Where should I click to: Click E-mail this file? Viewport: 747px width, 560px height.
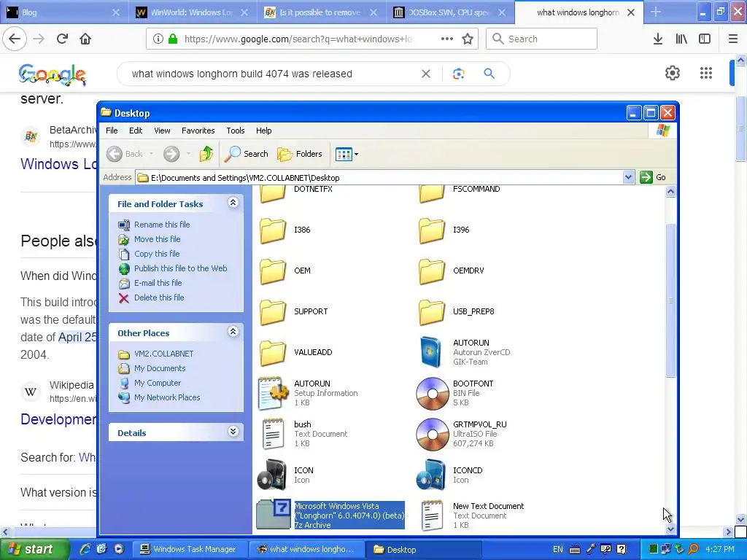(x=158, y=283)
